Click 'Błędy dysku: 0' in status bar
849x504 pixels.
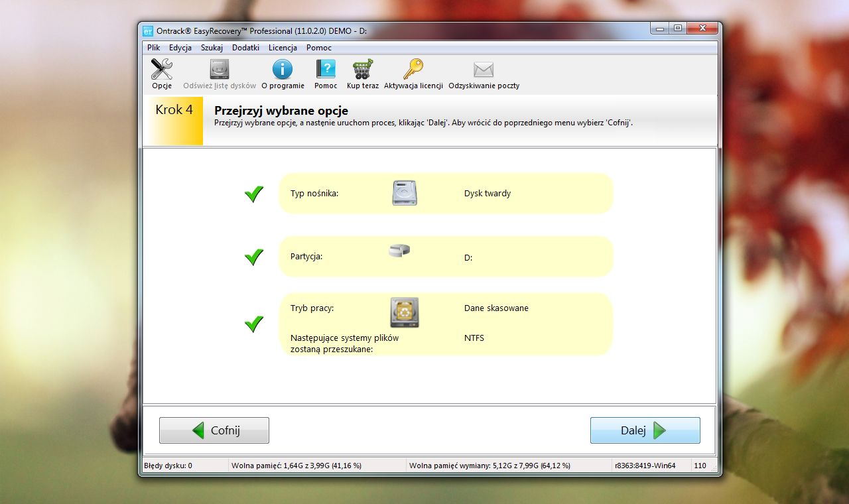pyautogui.click(x=168, y=466)
